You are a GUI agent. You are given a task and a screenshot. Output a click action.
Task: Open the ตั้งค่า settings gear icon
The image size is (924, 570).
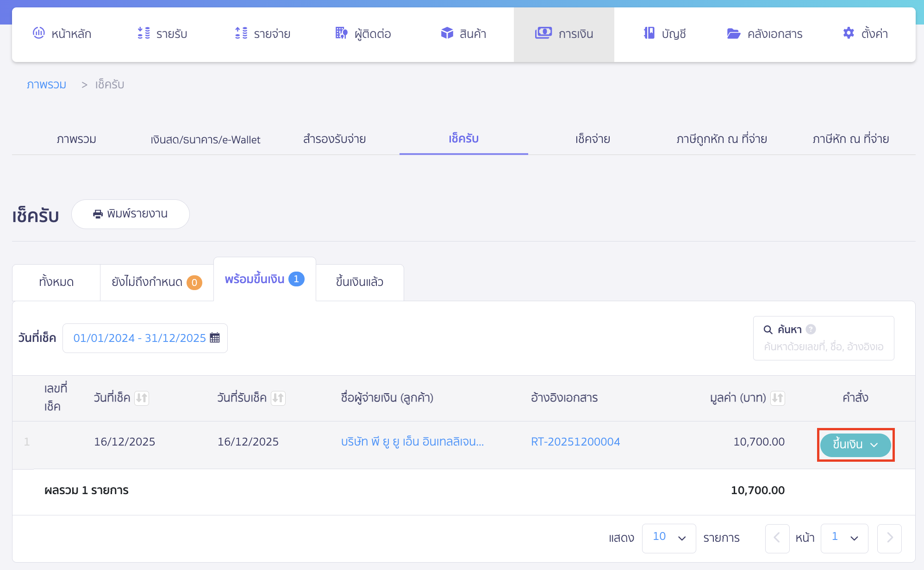pos(849,33)
